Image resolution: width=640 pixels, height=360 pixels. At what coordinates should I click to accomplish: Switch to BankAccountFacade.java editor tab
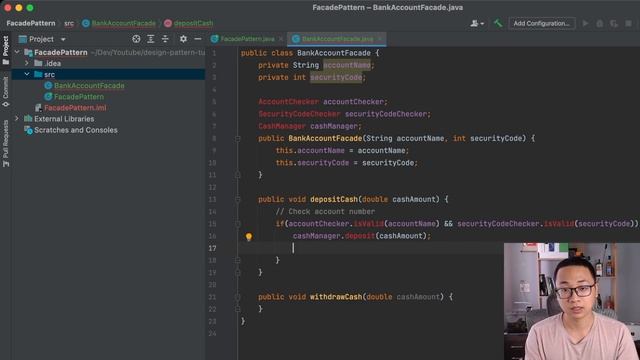coord(337,39)
